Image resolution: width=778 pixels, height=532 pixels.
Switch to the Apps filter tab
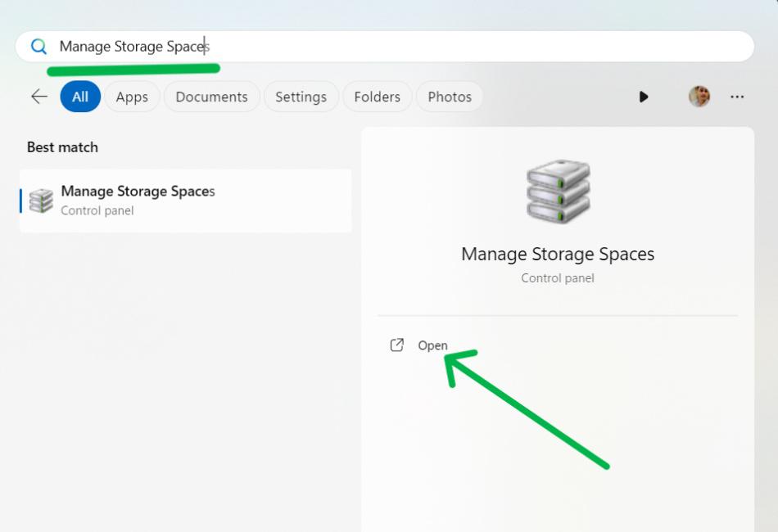(132, 97)
